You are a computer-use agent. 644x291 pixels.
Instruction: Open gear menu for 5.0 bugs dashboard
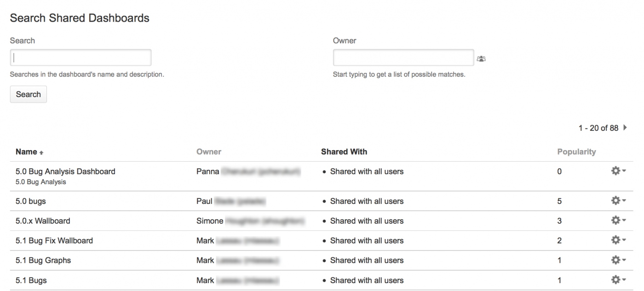tap(618, 201)
